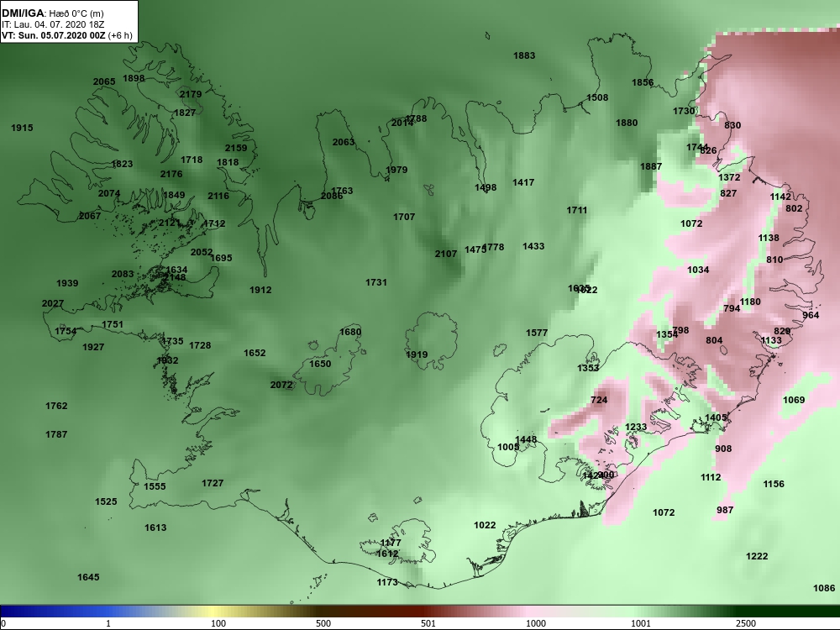Screen dimensions: 840x630
Task: Select the map value 2027
Action: [x=52, y=304]
